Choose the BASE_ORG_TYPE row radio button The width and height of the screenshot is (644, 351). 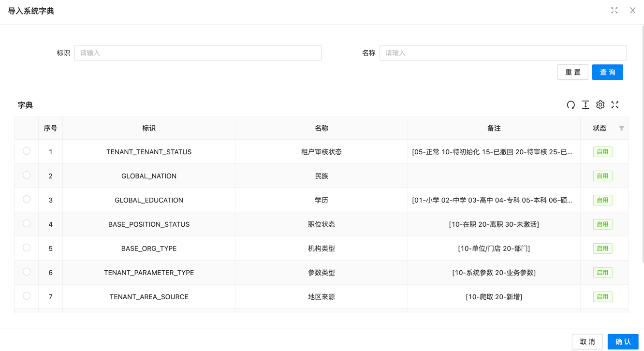coord(27,248)
